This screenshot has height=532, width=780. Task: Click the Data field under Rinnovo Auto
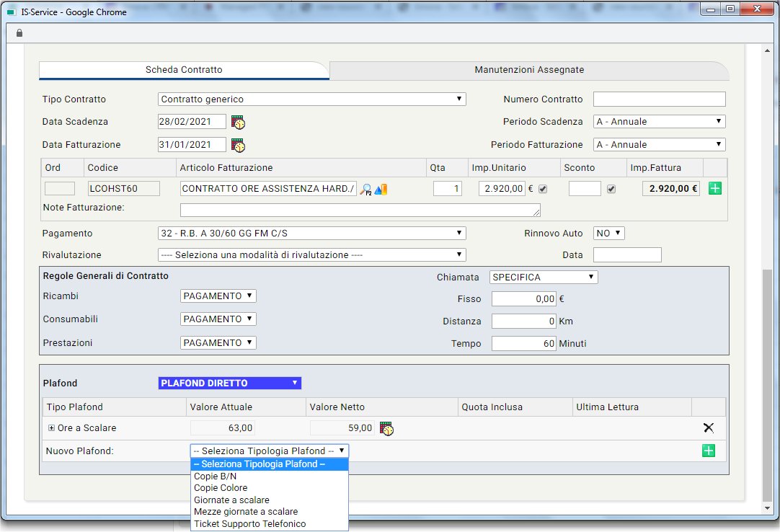click(x=627, y=254)
